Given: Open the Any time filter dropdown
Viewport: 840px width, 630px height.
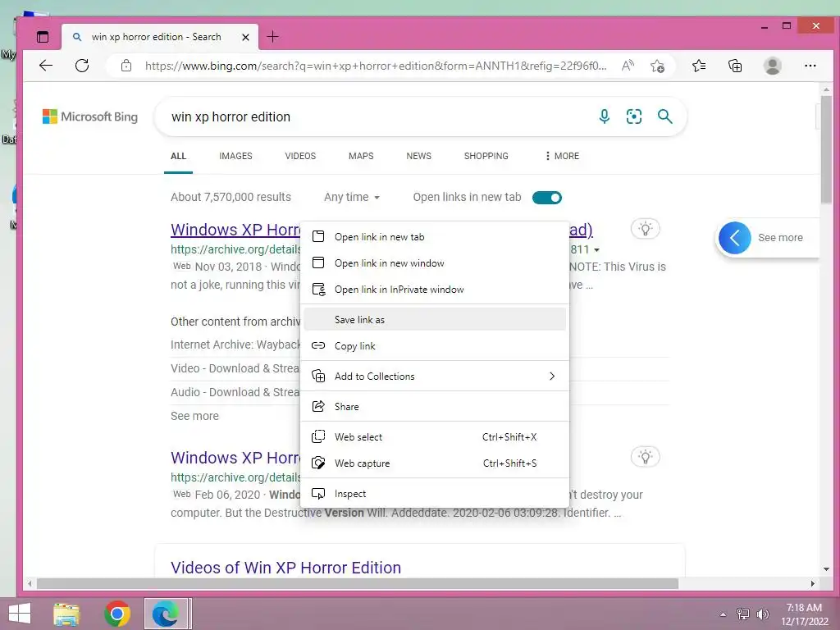Looking at the screenshot, I should click(x=352, y=197).
